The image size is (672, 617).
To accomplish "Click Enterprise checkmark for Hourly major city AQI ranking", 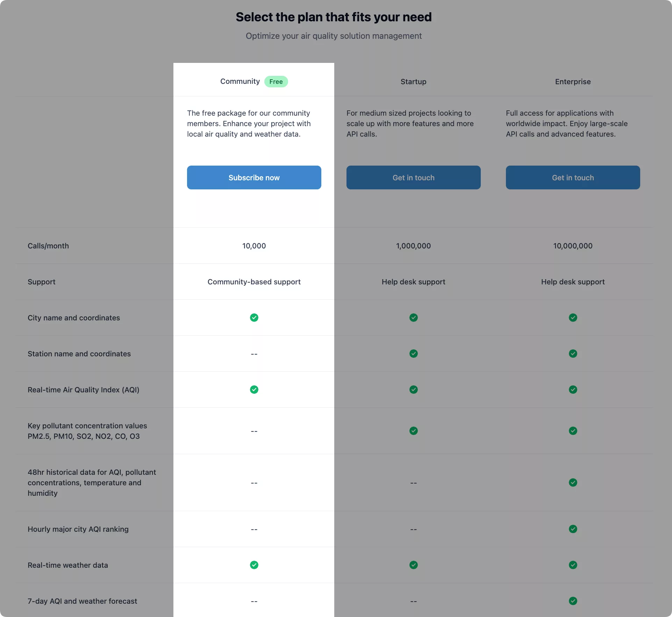I will (573, 529).
